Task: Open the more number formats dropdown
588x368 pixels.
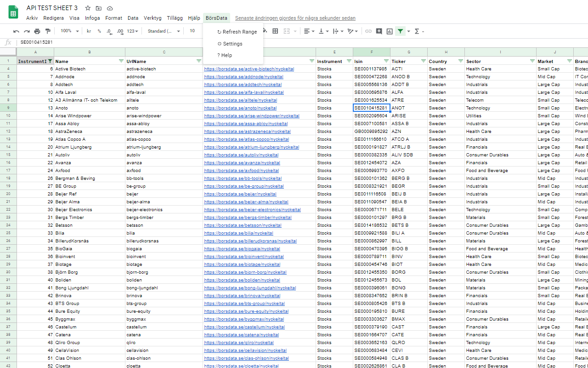Action: [x=133, y=31]
